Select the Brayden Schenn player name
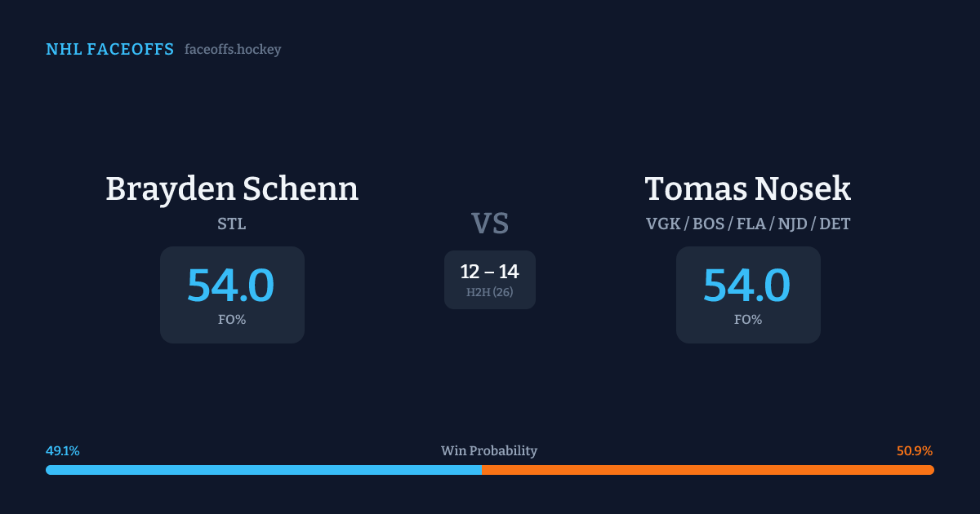Viewport: 980px width, 514px height. 232,188
